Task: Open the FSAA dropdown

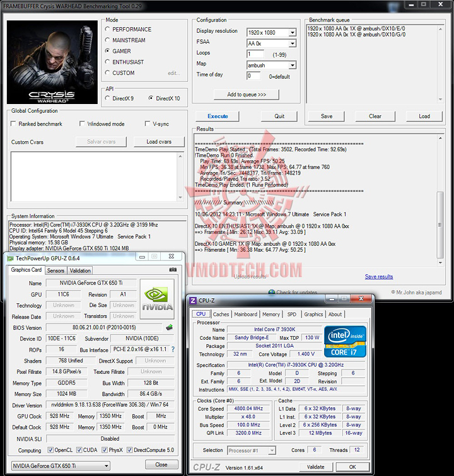Action: click(292, 44)
